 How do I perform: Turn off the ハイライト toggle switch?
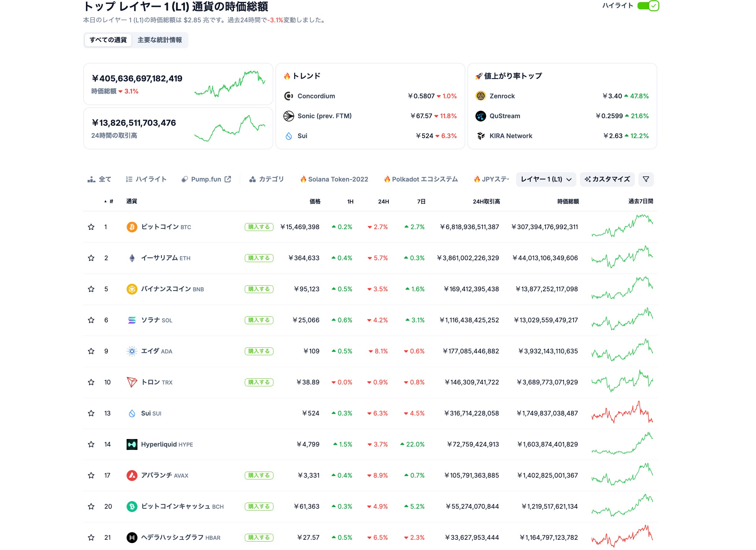tap(648, 6)
